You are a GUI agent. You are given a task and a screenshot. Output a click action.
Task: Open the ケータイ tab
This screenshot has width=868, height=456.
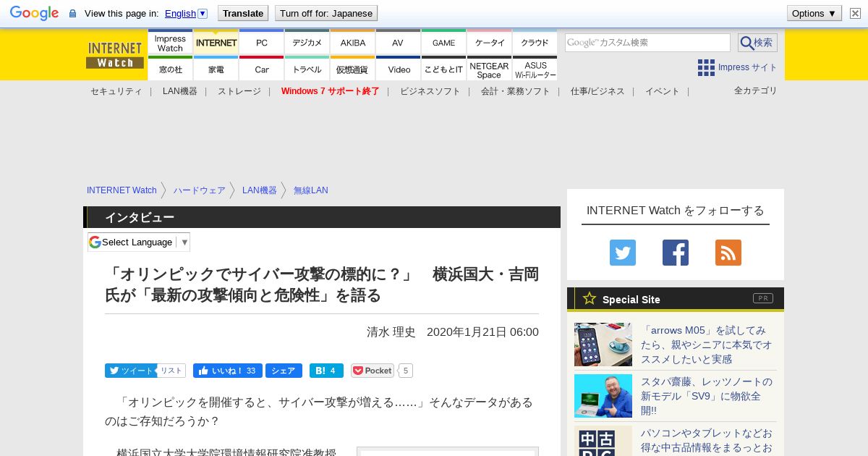coord(490,42)
